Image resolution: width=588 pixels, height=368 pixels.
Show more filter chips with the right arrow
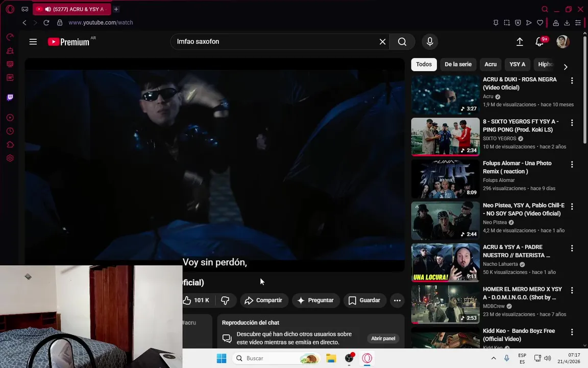566,67
